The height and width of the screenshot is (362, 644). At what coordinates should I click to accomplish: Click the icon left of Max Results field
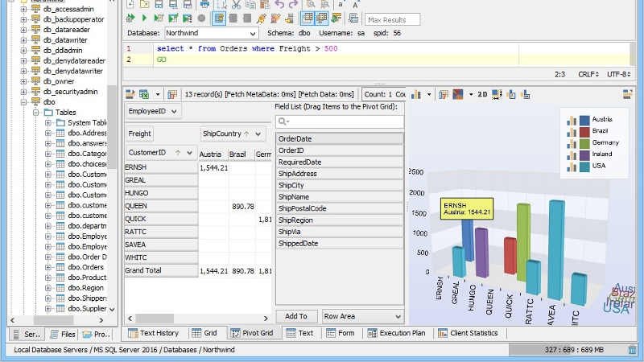point(353,18)
